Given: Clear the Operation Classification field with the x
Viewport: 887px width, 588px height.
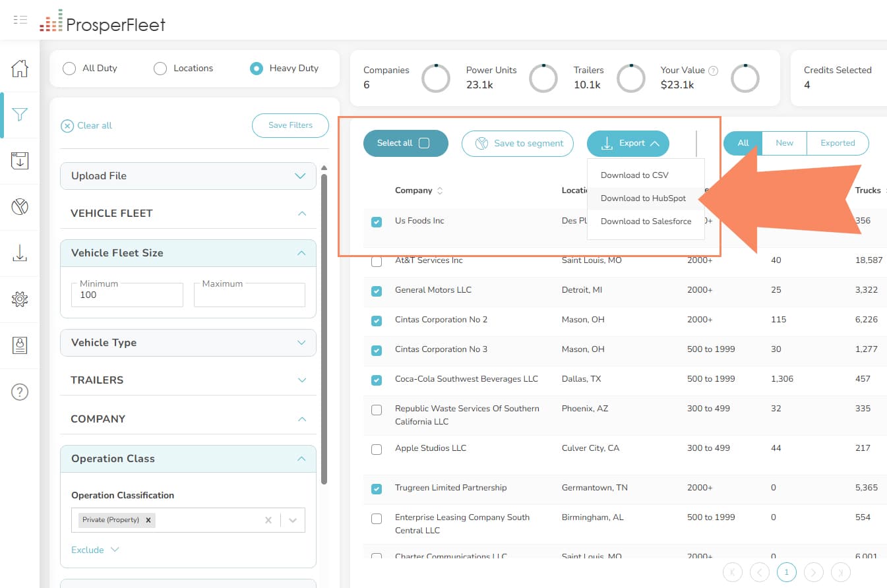Looking at the screenshot, I should pos(268,520).
